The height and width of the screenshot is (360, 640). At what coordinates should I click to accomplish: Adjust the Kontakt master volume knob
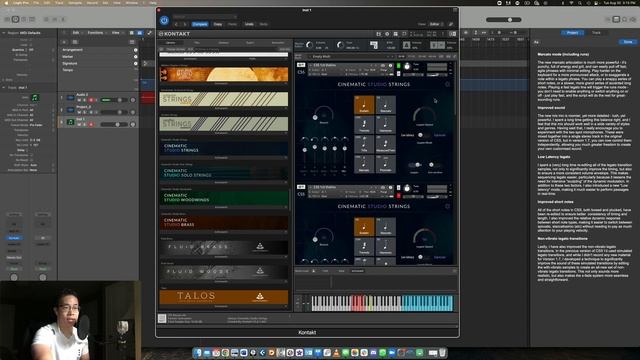pos(309,45)
